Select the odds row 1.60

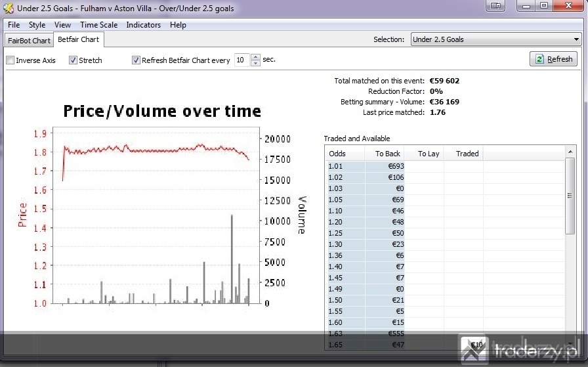tap(445, 322)
